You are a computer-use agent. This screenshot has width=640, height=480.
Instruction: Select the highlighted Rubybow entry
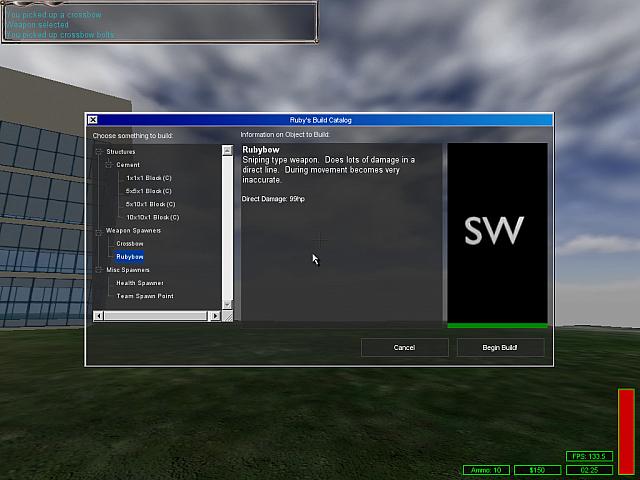[130, 257]
